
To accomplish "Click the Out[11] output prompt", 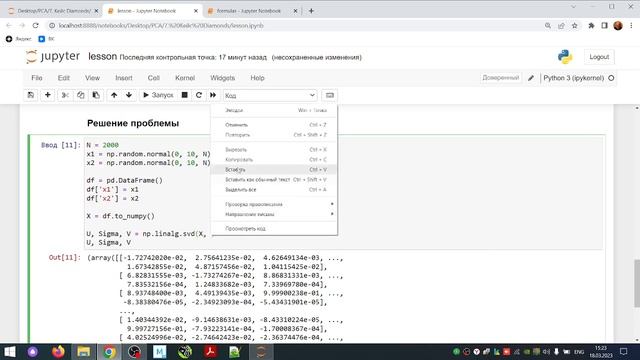I will pos(64,258).
